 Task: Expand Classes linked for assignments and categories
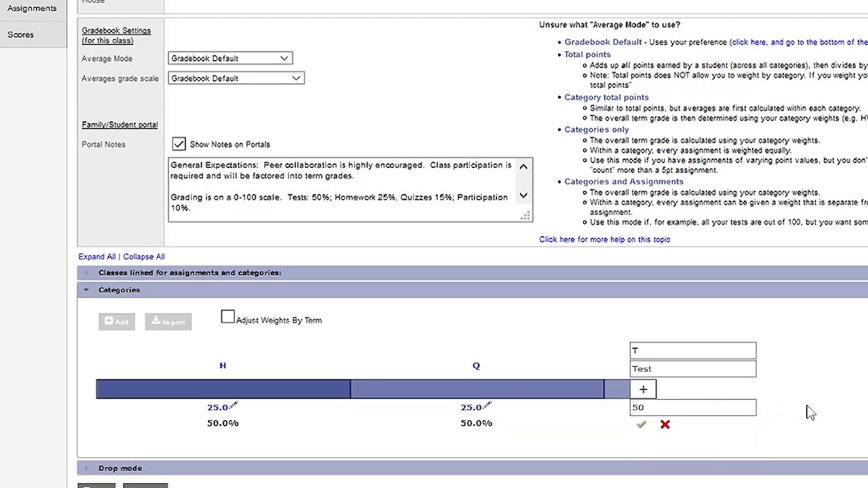[189, 272]
